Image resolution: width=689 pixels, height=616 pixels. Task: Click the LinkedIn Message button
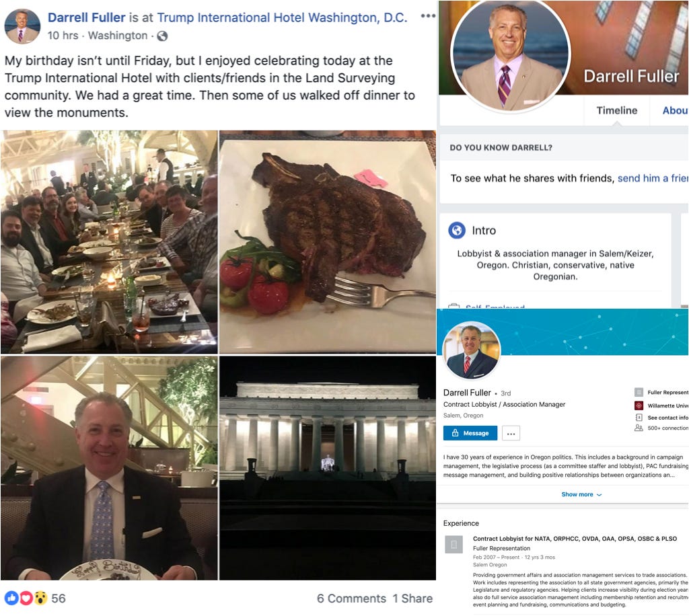(470, 433)
